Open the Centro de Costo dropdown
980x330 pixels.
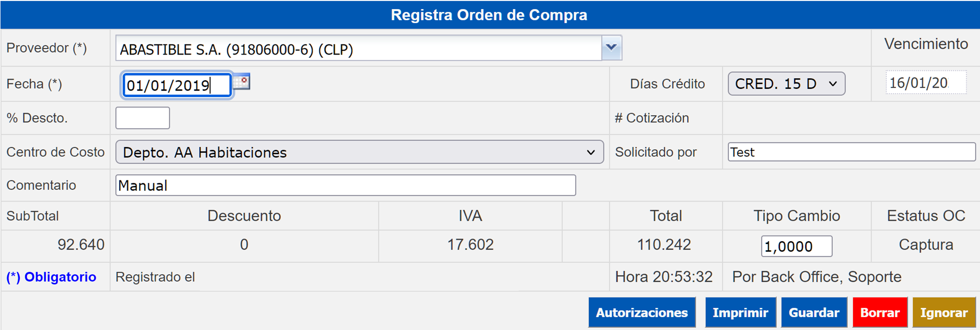tap(359, 152)
